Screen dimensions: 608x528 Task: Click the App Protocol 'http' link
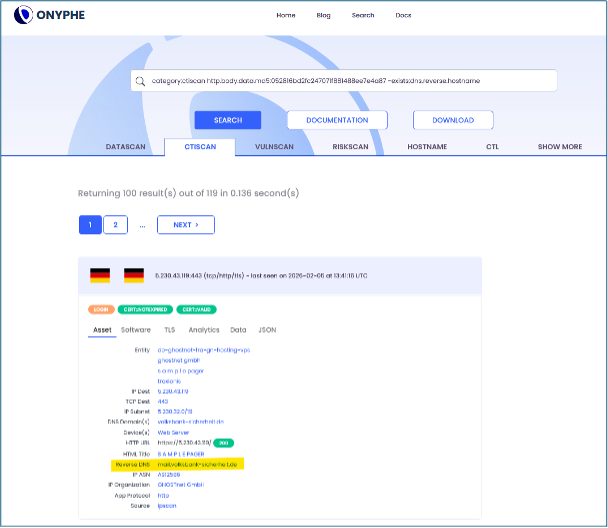[163, 495]
